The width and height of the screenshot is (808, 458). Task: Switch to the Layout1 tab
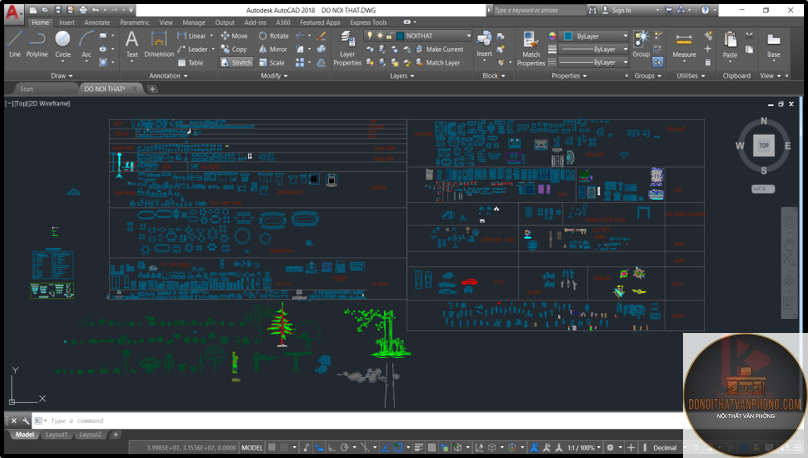57,434
